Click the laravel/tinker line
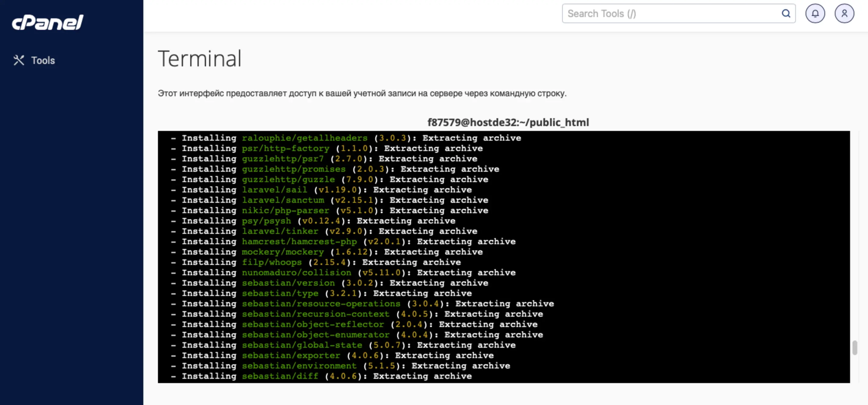868x405 pixels. [324, 231]
